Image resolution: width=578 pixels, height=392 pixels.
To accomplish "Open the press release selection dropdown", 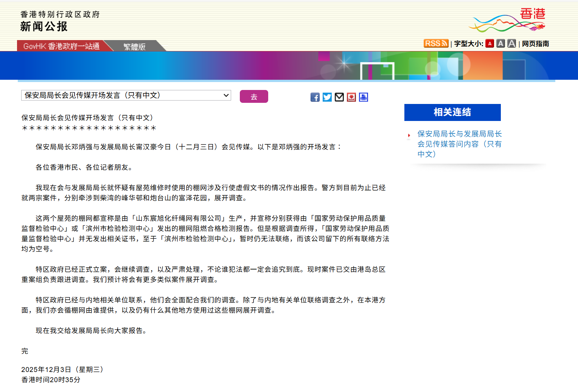I will click(126, 95).
